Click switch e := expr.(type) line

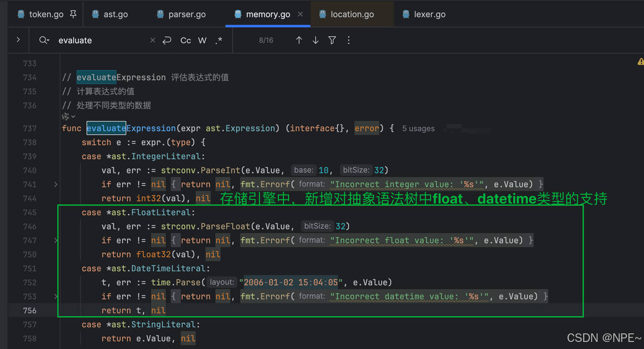point(143,143)
